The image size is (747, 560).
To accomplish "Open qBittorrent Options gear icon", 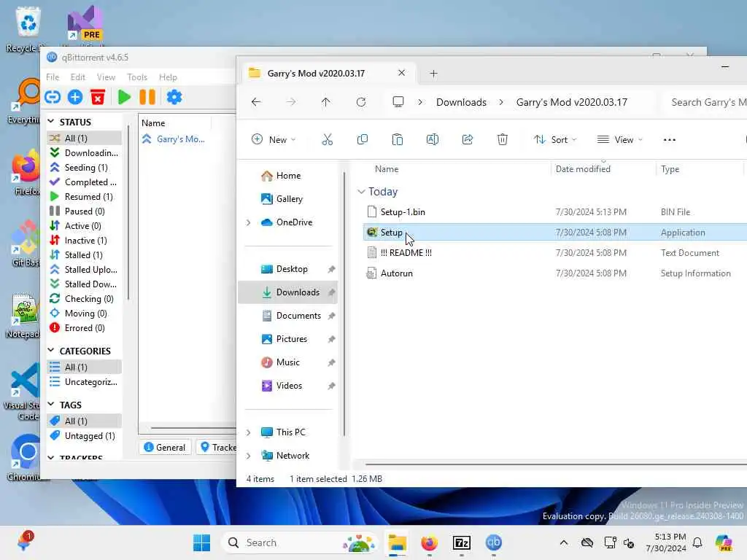I will [x=174, y=97].
